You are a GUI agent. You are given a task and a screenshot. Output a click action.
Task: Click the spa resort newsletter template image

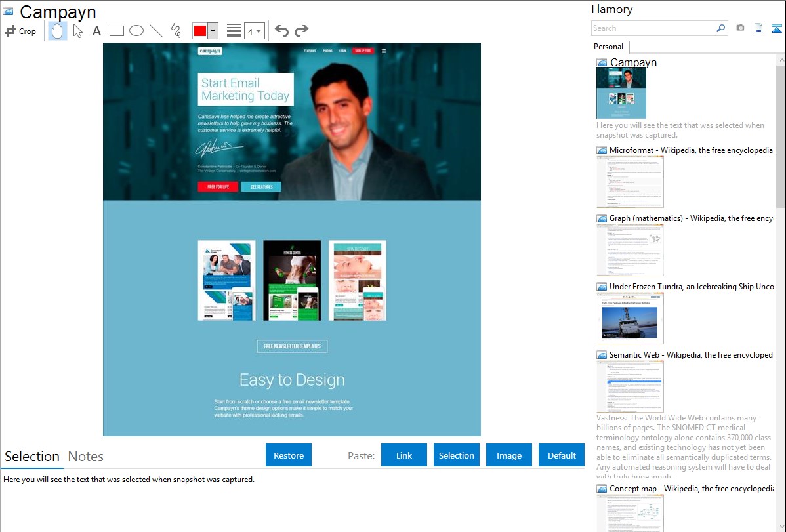click(358, 280)
